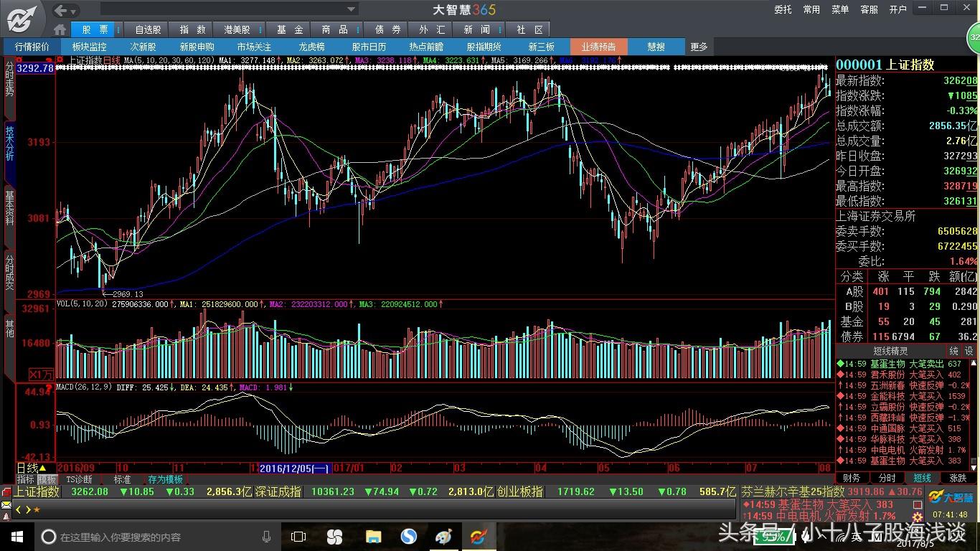The image size is (980, 551).
Task: Open Sogou browser taskbar icon
Action: 409,537
